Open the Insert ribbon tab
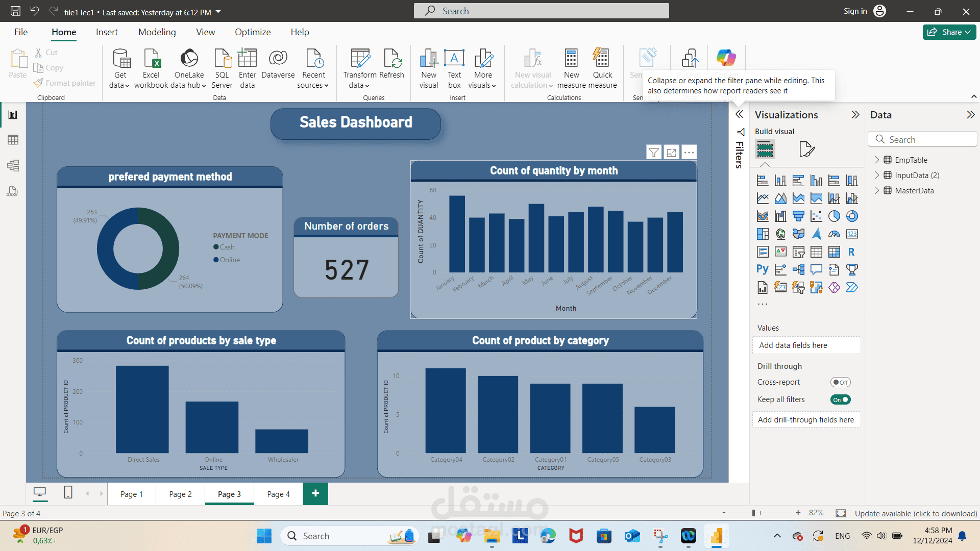The height and width of the screenshot is (551, 980). tap(107, 32)
